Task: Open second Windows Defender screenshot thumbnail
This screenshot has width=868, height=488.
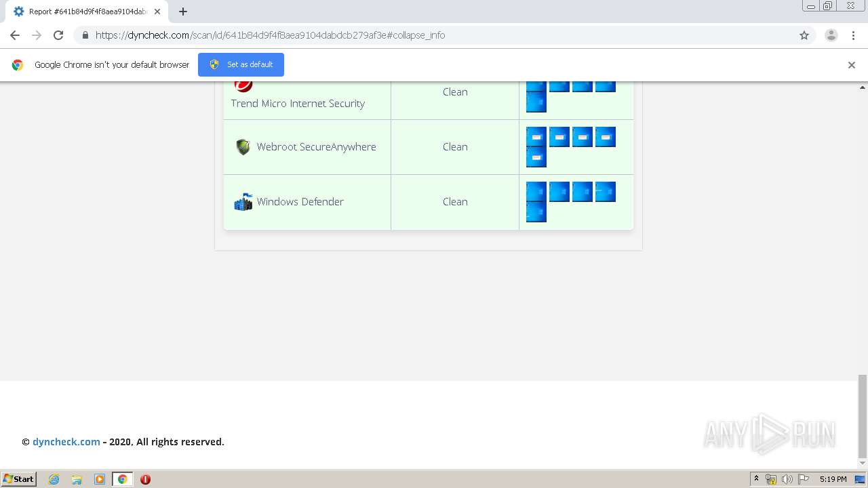Action: [x=559, y=192]
